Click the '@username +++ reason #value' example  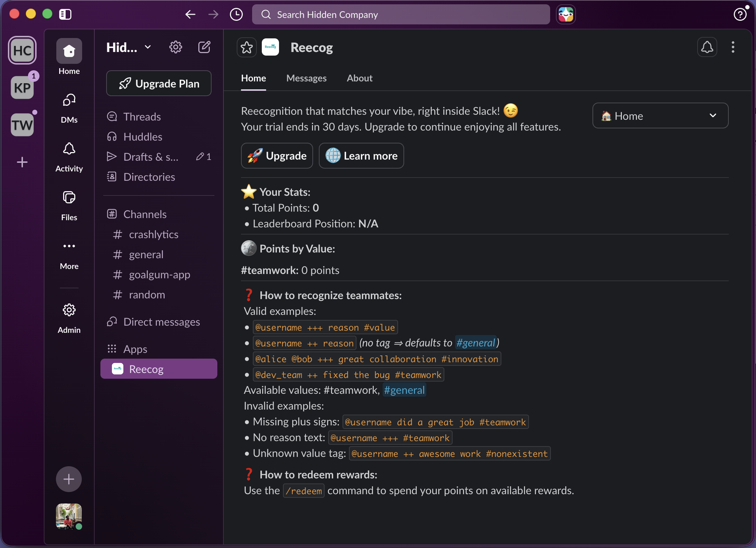point(325,327)
